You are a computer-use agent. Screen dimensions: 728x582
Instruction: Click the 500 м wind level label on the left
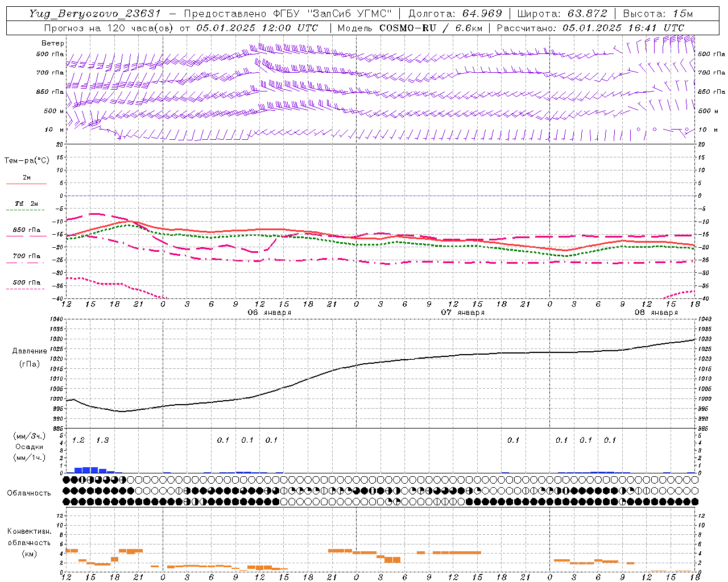(x=54, y=111)
